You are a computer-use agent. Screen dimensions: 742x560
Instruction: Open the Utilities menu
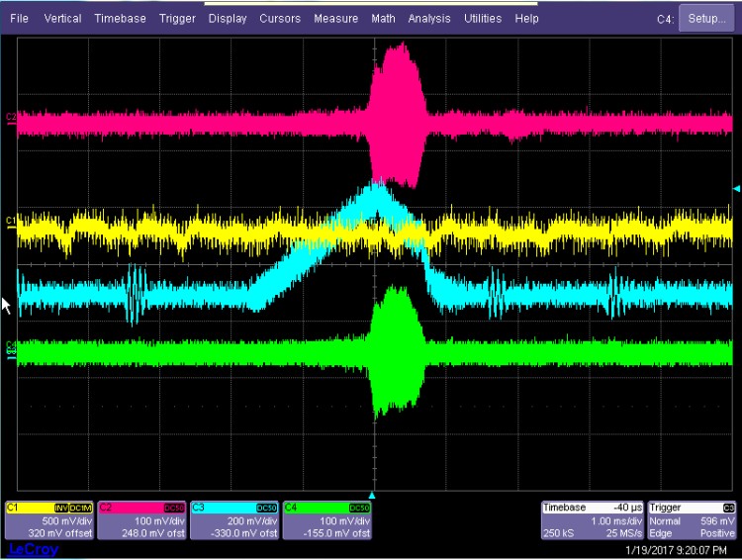[x=485, y=19]
